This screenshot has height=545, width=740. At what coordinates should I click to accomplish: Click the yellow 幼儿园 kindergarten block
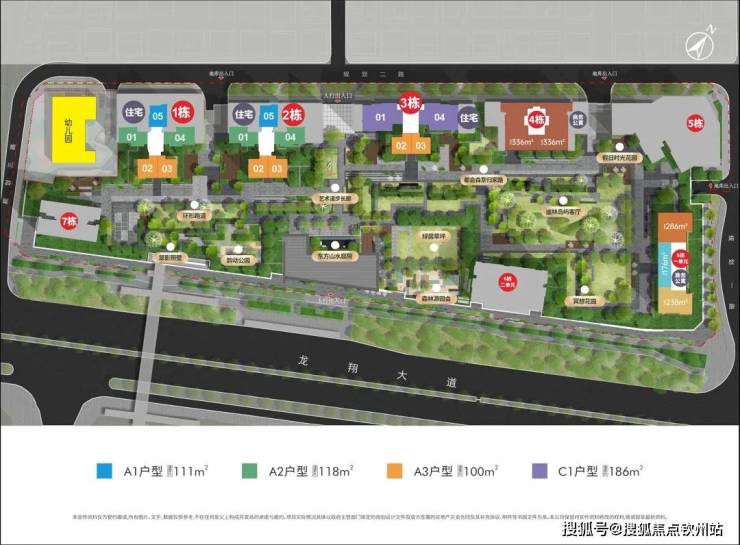73,130
